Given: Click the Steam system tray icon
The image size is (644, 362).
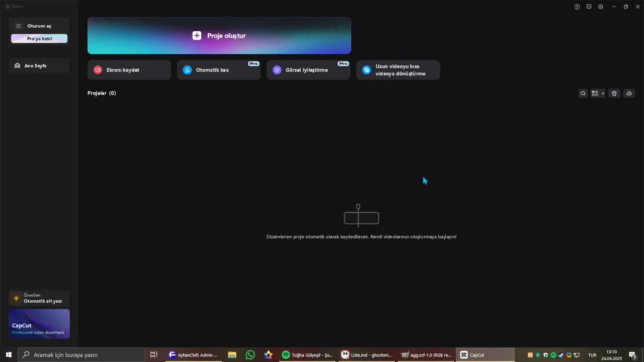Looking at the screenshot, I should tap(561, 355).
